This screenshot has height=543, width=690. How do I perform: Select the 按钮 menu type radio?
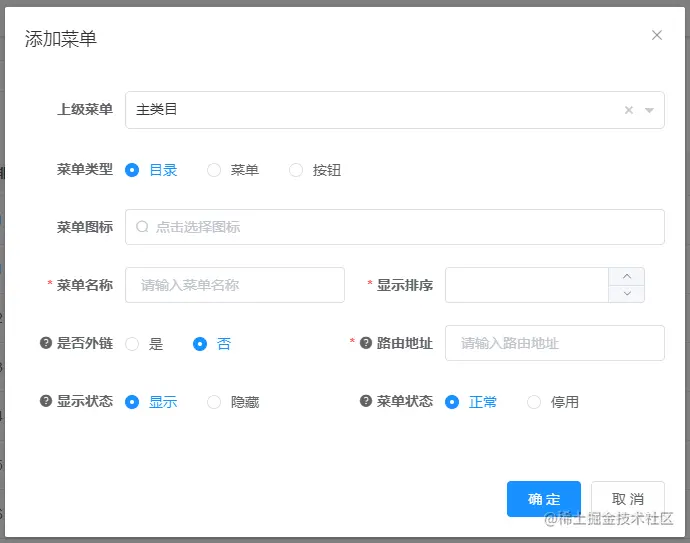296,170
